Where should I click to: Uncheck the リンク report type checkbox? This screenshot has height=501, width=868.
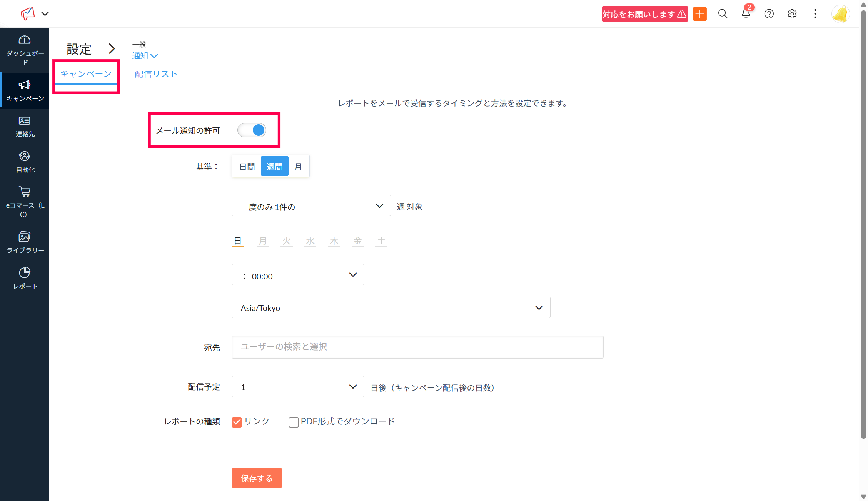pos(237,422)
